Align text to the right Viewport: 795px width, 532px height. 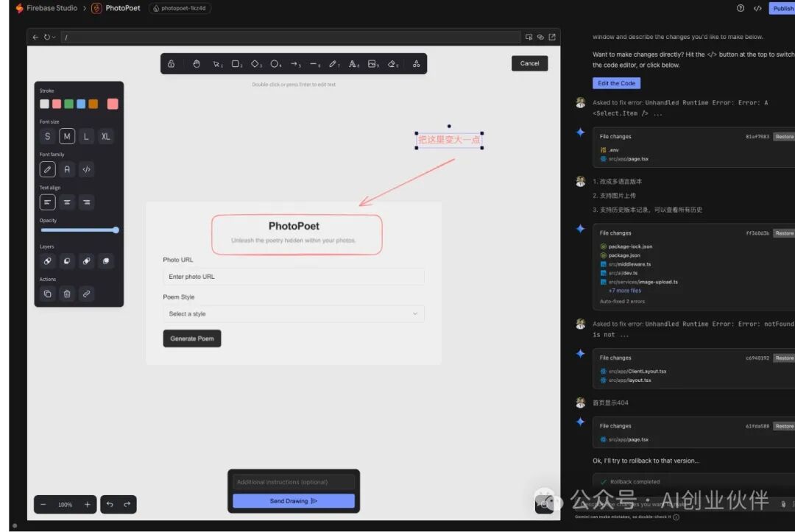pos(86,202)
